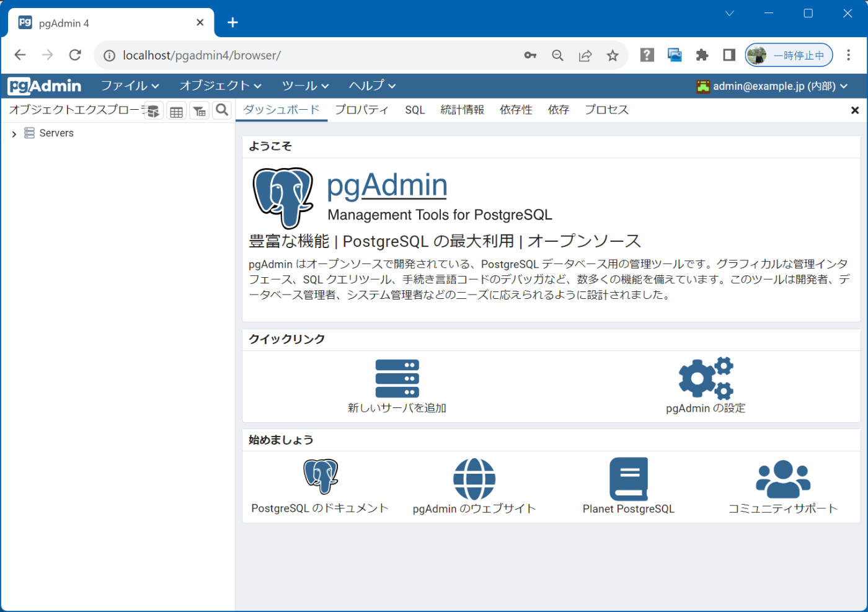Close the dashboard panel with the X

point(855,110)
